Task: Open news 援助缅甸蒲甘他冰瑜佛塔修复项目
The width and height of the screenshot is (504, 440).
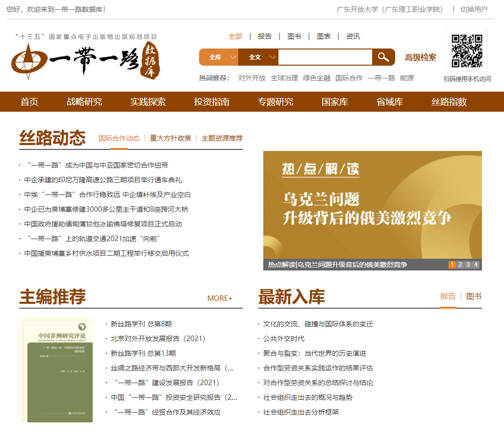Action: click(x=103, y=224)
